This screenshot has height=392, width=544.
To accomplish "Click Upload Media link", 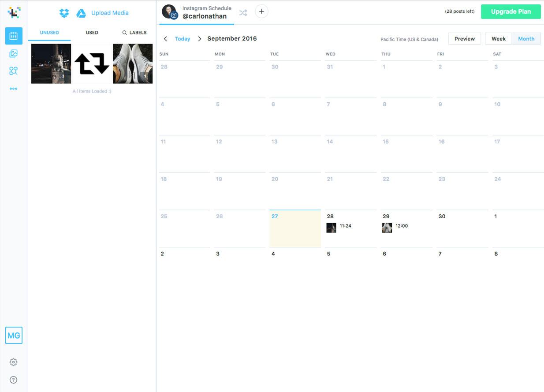I will 110,13.
